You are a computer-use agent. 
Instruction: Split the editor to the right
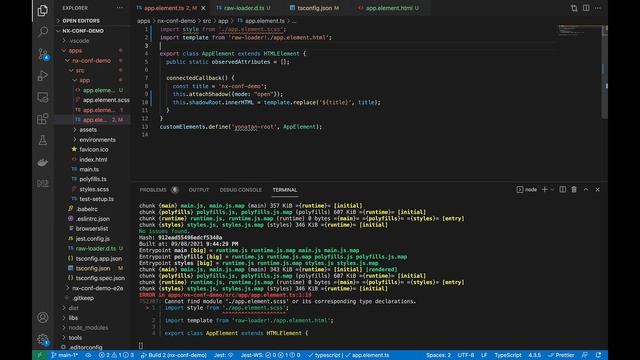point(586,8)
